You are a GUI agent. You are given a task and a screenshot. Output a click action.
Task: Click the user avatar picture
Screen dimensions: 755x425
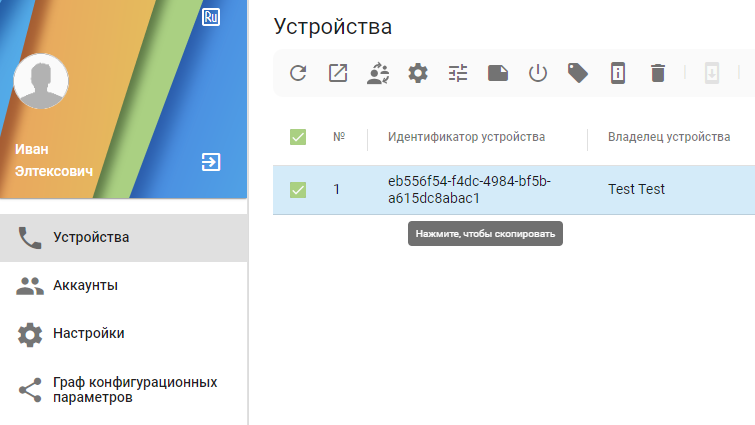[41, 81]
